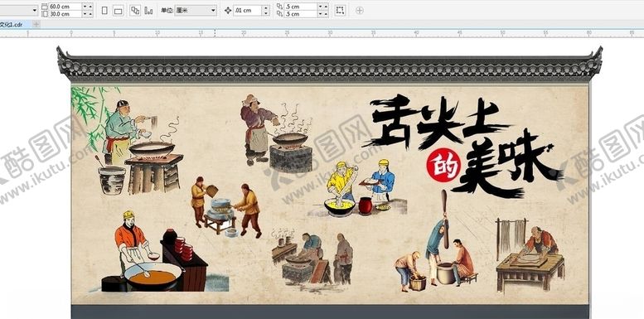Toggle the treat-as-filled dashed rectangle icon

[x=340, y=10]
